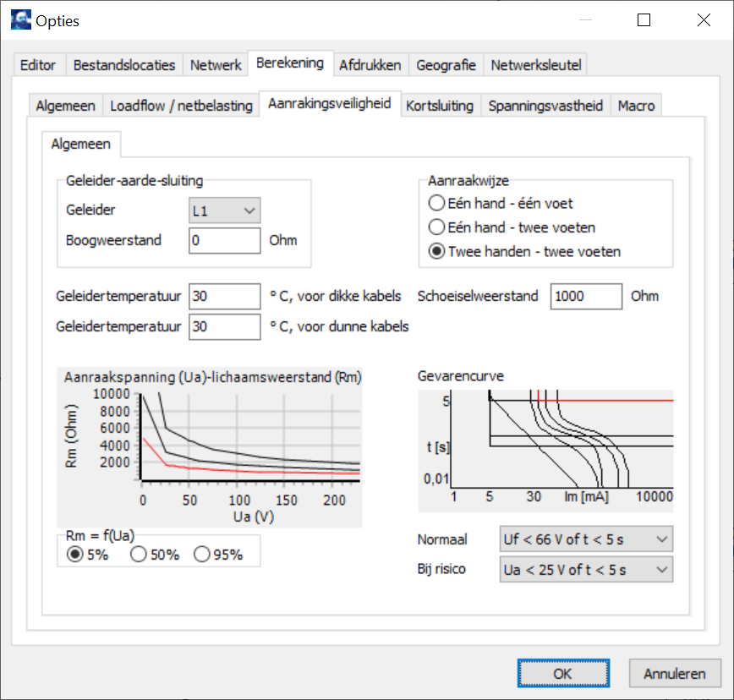
Task: Click Geleidertemperatuur field for dikke kabels
Action: click(224, 296)
